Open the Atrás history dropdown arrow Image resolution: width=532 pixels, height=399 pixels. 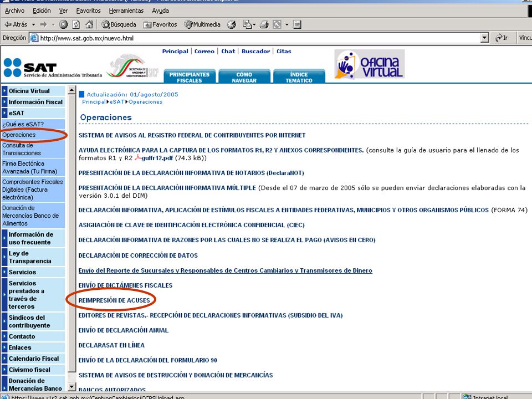point(33,24)
